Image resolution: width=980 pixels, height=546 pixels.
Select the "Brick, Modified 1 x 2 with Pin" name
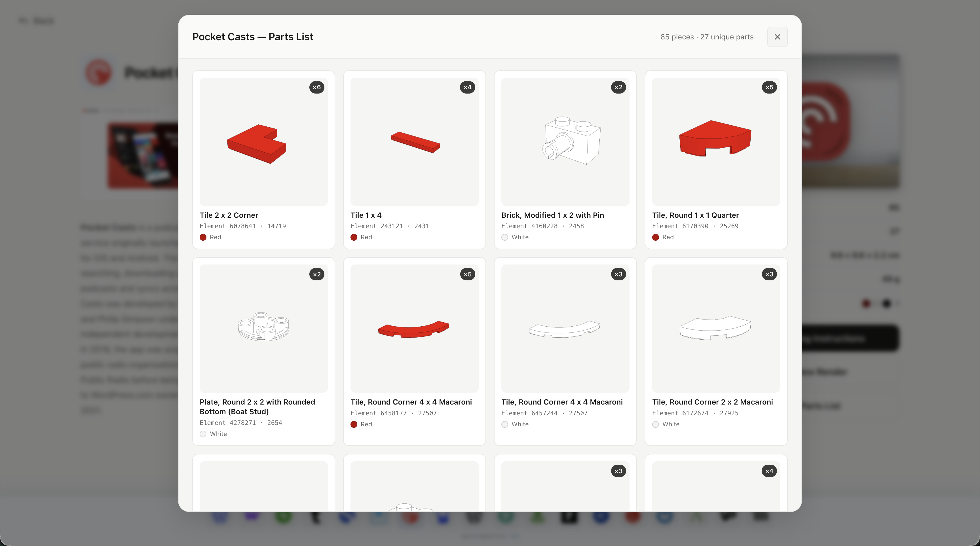(x=553, y=215)
